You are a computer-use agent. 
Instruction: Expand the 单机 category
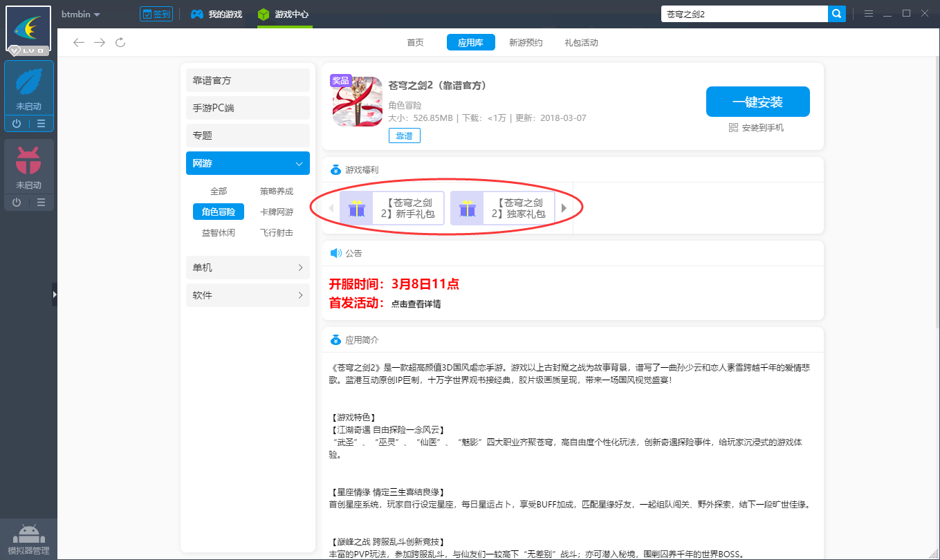click(247, 268)
